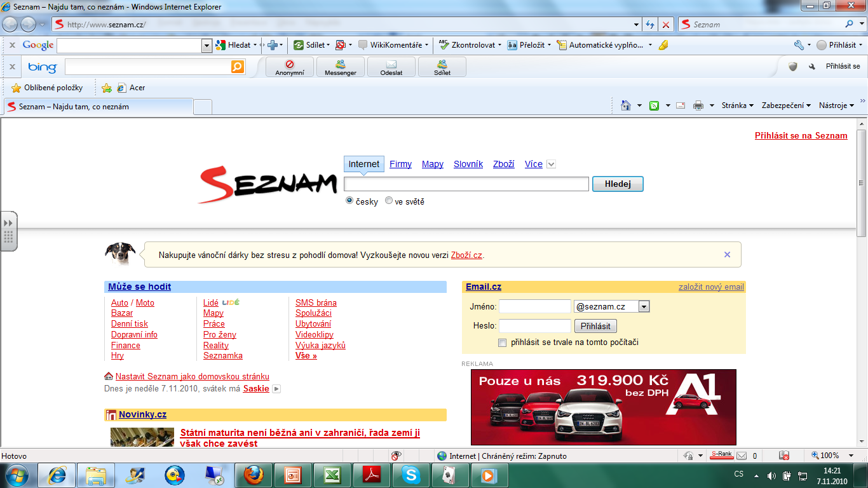Open the @seznam.cz domain dropdown
Viewport: 868px width, 488px height.
(644, 306)
